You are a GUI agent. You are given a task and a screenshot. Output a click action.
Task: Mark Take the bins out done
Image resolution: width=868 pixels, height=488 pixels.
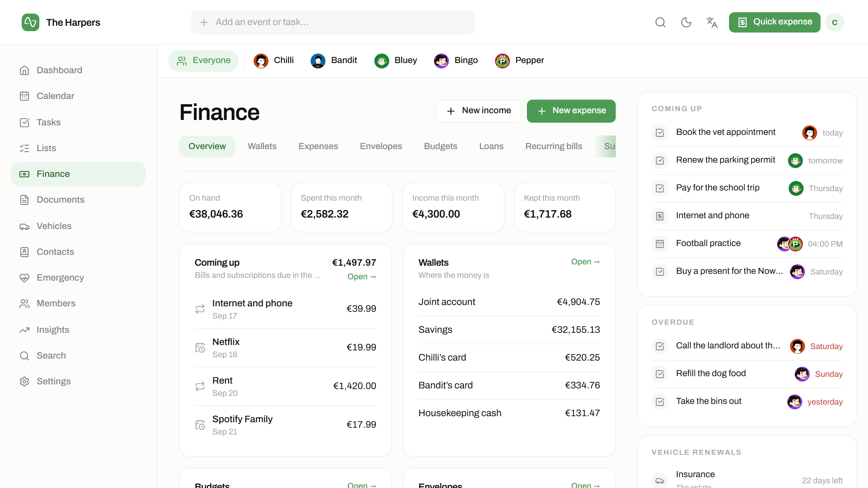coord(660,402)
